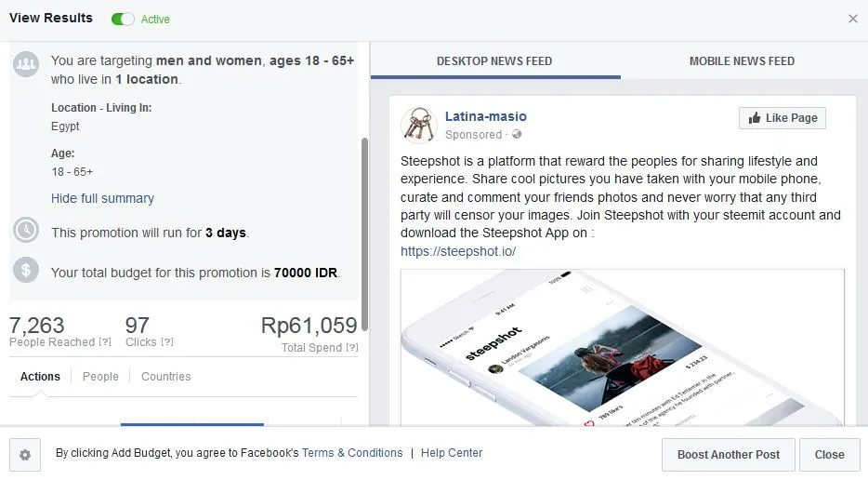Click the audience people icon
868x480 pixels.
[26, 64]
